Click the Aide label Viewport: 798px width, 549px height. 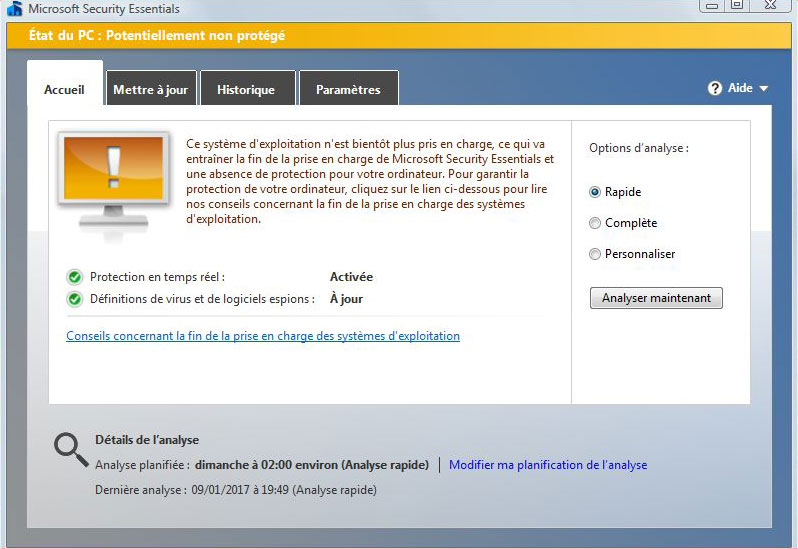point(740,88)
